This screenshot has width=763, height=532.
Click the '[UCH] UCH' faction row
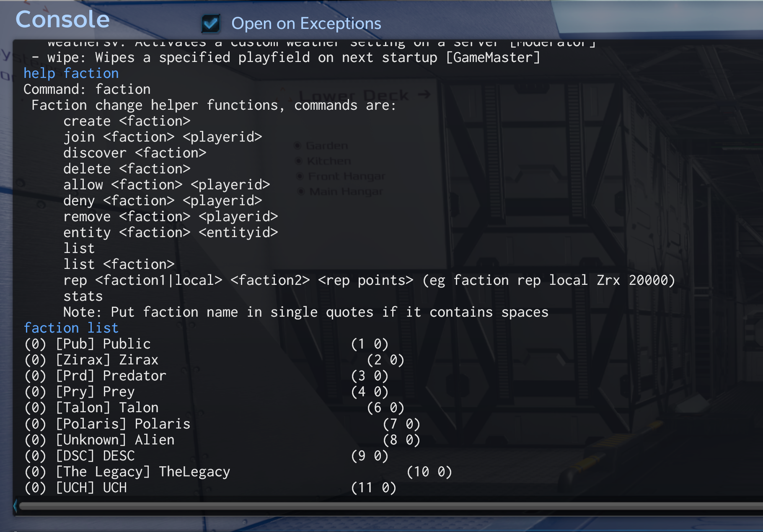(75, 488)
